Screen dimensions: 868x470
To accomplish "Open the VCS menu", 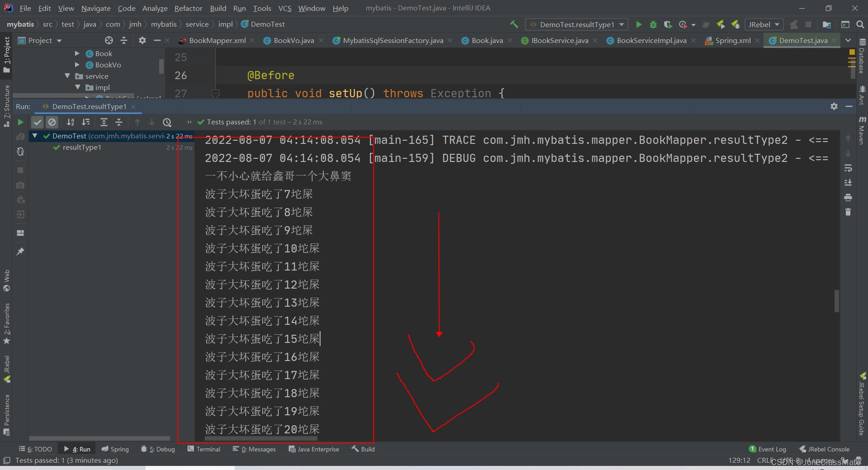I will click(x=285, y=8).
